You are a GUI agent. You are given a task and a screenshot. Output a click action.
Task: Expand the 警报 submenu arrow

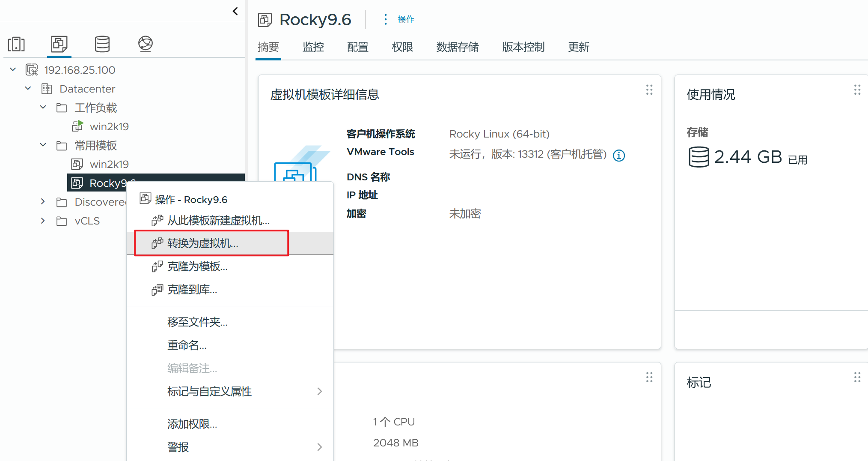pos(320,447)
